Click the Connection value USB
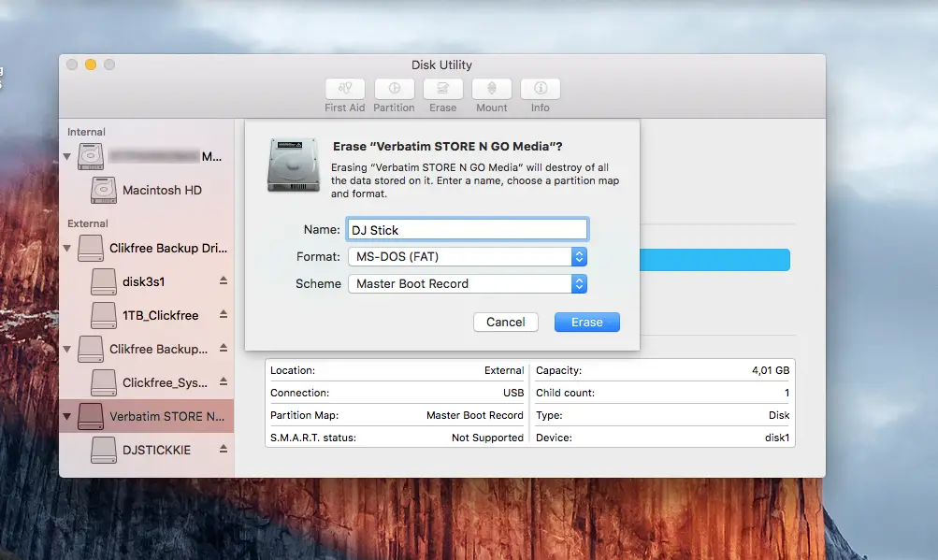Screen dimensions: 938x560 [513, 393]
